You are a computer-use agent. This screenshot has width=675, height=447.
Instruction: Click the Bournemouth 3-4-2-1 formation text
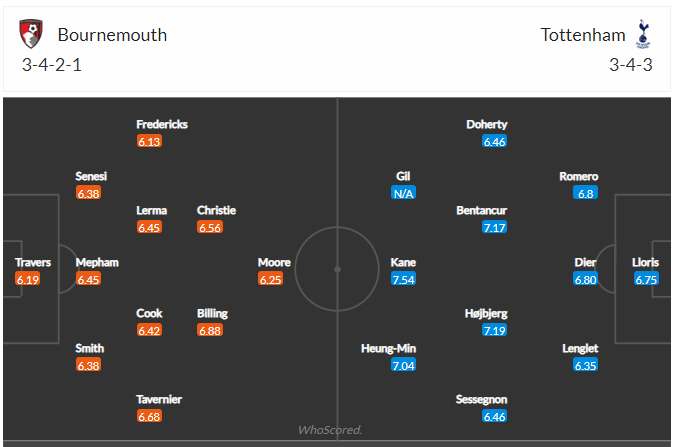click(52, 65)
